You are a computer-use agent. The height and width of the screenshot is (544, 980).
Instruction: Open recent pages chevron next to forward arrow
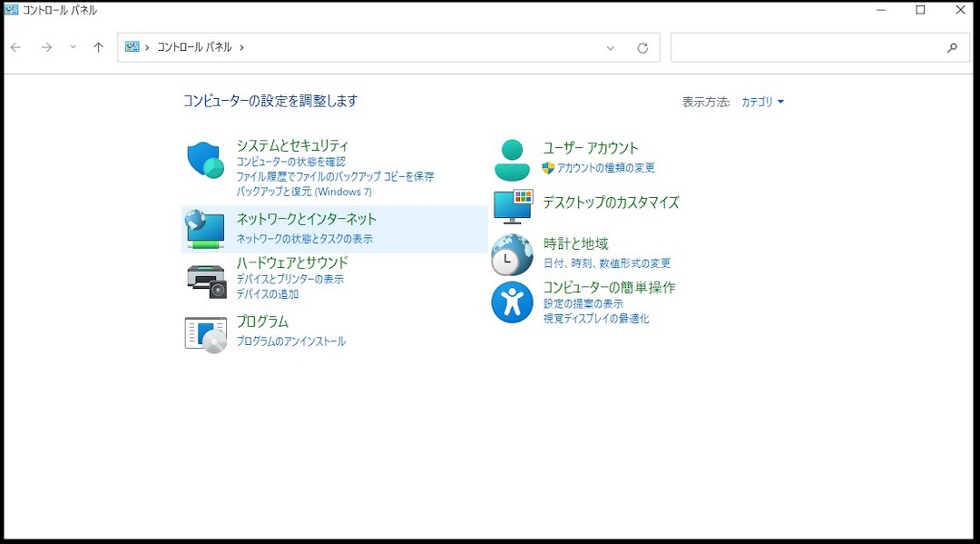(72, 47)
